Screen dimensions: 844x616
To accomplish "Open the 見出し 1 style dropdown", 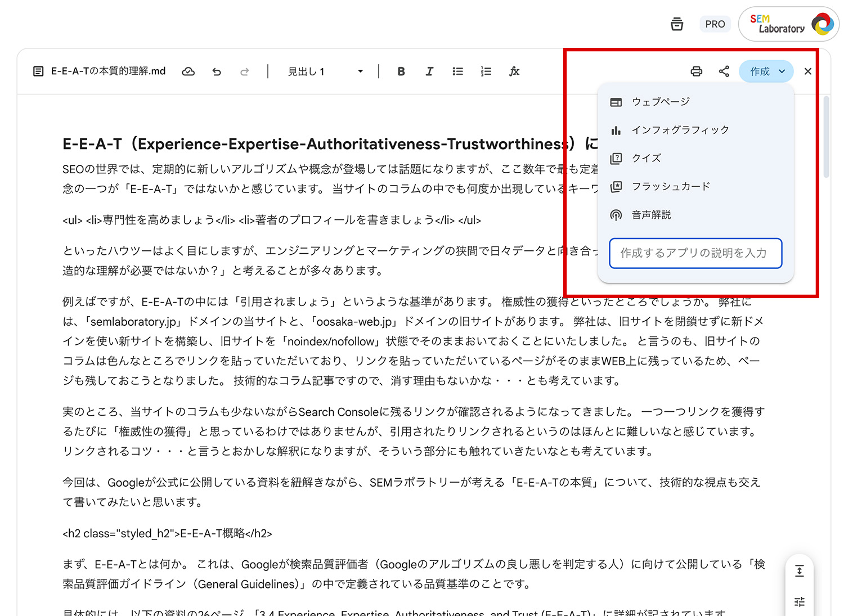I will click(325, 71).
